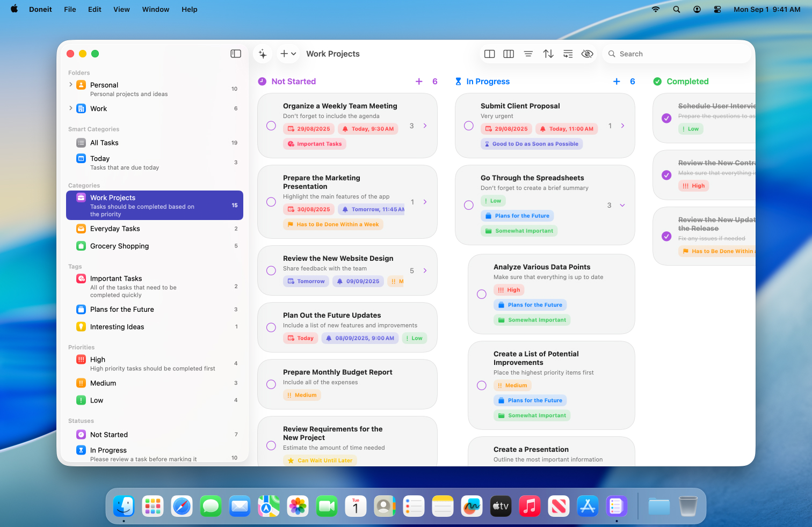Viewport: 812px width, 527px height.
Task: Uncheck completed Schedule User Interview task
Action: point(666,118)
